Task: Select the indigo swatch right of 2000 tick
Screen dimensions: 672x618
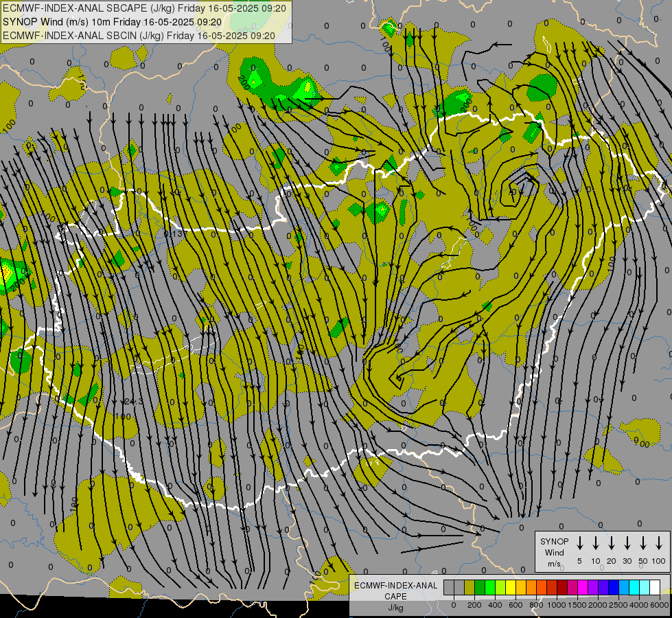Action: point(603,587)
